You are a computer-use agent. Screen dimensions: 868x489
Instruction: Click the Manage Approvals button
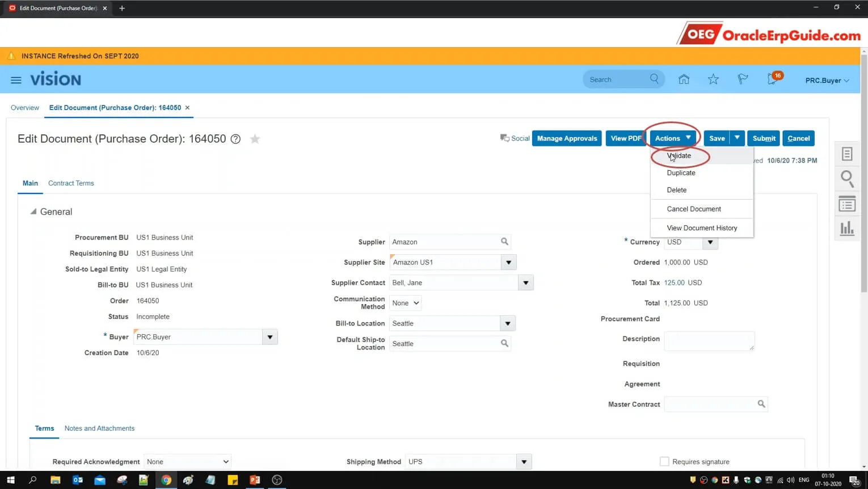(567, 138)
